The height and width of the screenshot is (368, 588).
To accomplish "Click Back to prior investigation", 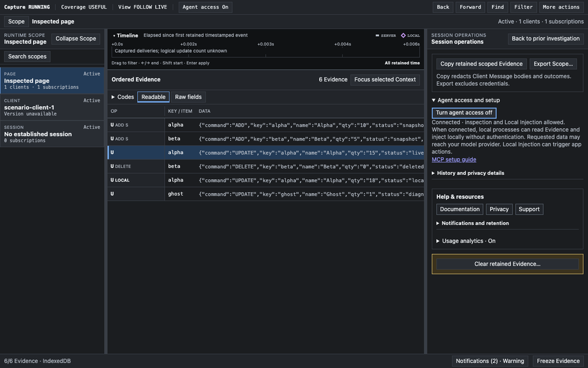I will (x=546, y=39).
